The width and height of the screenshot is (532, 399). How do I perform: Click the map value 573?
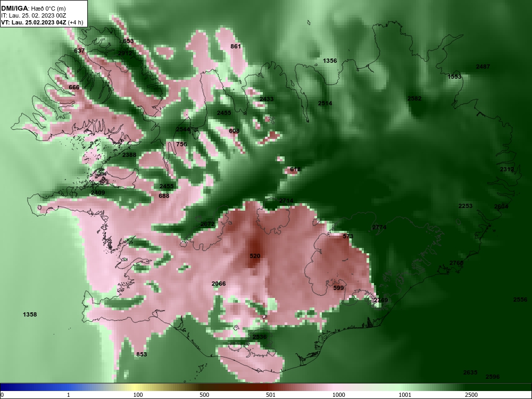(348, 236)
